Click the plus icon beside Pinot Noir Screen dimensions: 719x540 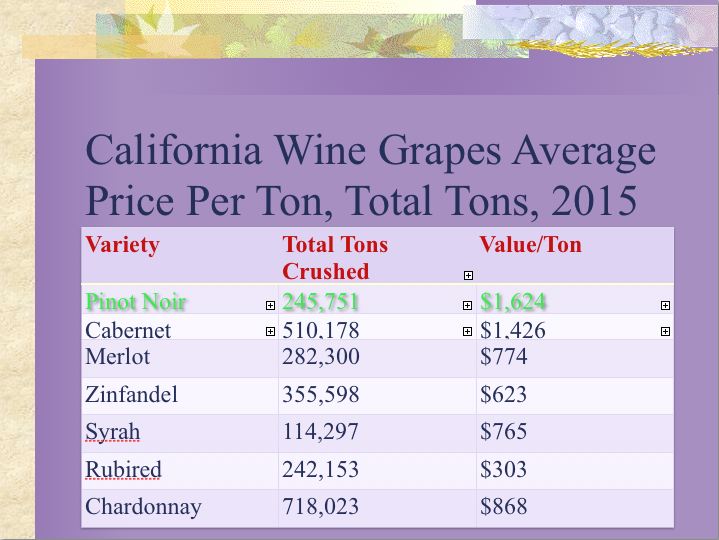coord(270,304)
